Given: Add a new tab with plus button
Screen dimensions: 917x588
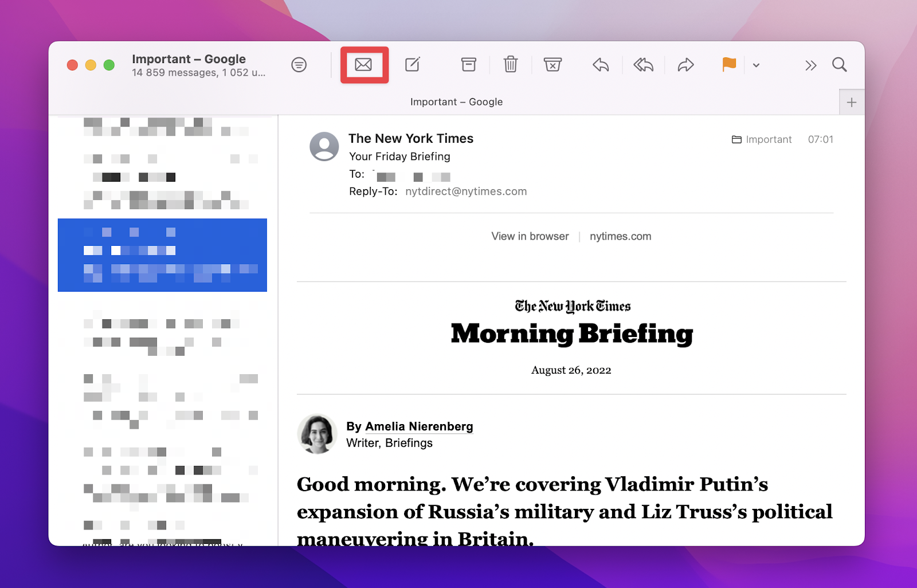Looking at the screenshot, I should [x=852, y=102].
